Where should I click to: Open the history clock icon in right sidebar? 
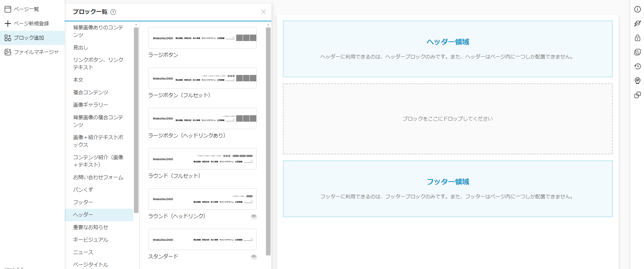(x=637, y=66)
